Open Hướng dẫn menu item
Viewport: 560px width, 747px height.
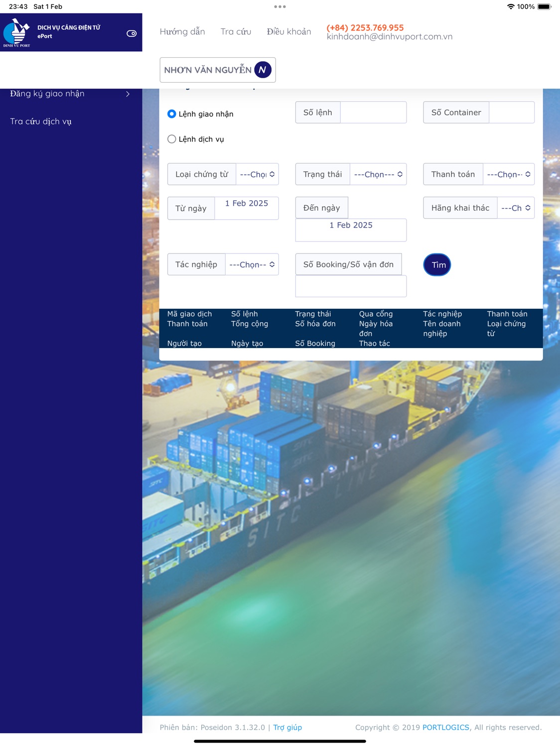(x=182, y=31)
